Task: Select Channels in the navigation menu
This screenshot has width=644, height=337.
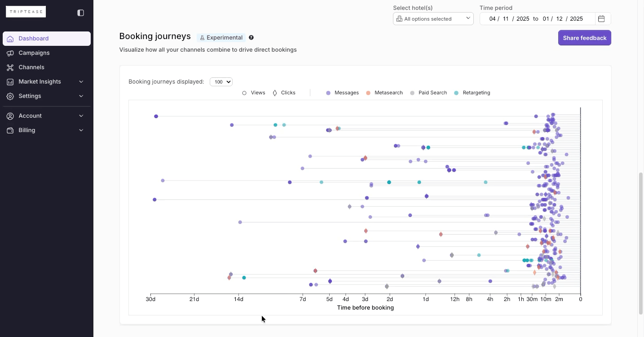Action: (x=31, y=67)
